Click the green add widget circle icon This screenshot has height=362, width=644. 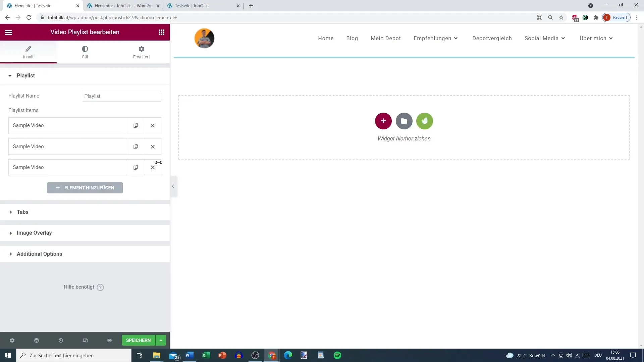point(425,121)
